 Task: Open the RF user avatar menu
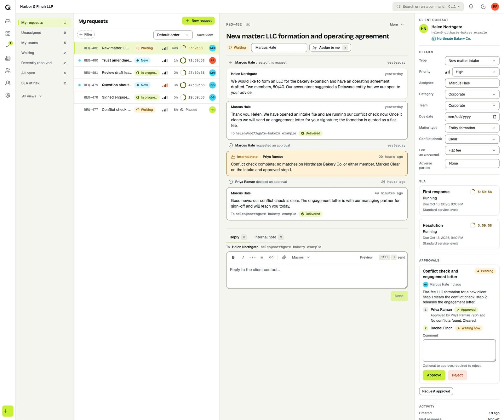point(495,7)
